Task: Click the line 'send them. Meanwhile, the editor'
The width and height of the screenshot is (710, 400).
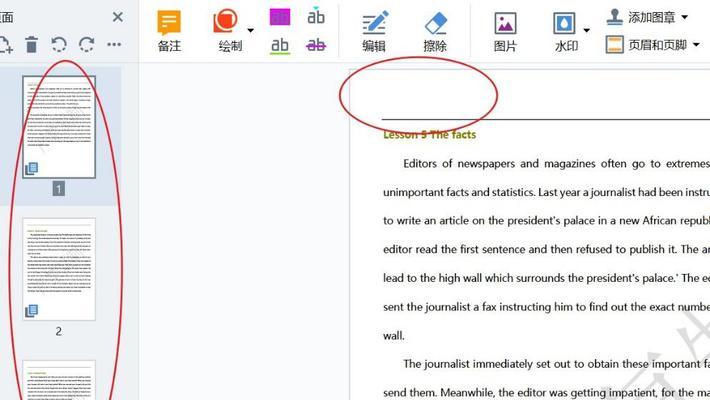Action: pos(547,392)
